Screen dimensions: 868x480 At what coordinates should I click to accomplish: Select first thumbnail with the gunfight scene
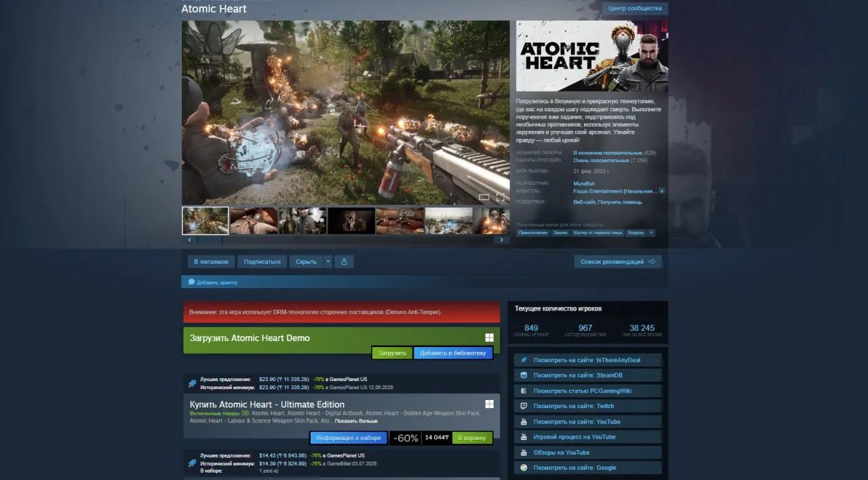tap(205, 221)
